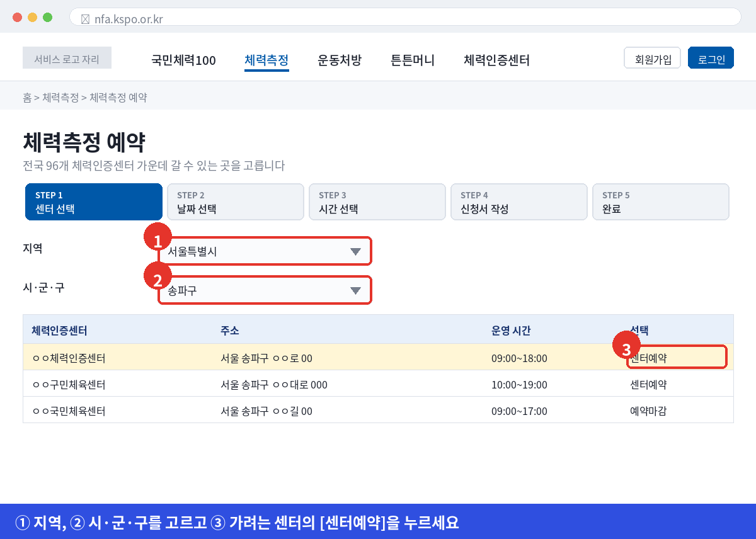The width and height of the screenshot is (756, 539).
Task: Click the red close window button
Action: 17,17
